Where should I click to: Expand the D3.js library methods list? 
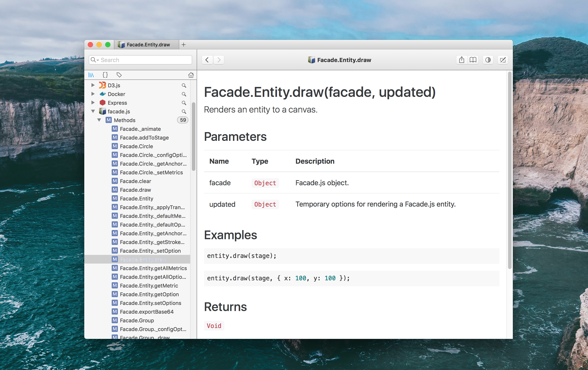[93, 85]
